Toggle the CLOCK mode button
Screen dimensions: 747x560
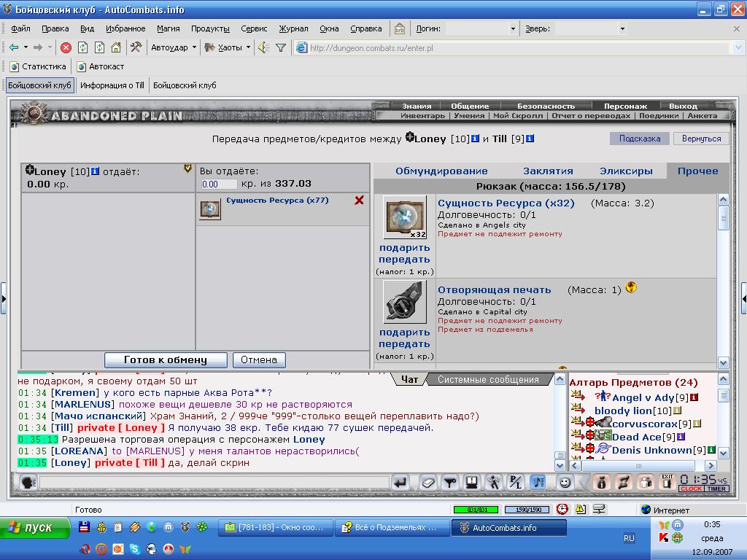pos(692,489)
